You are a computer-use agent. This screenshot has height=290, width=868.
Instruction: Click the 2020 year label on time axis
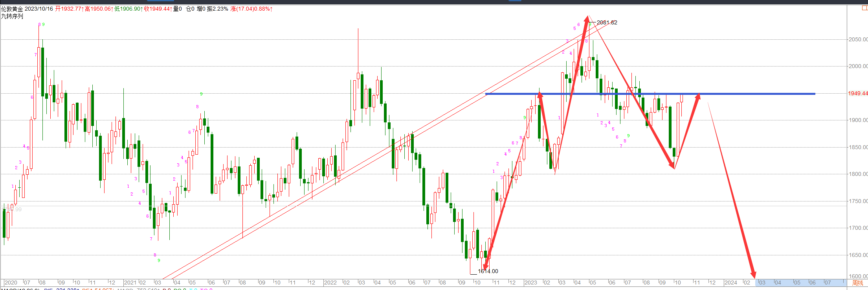pyautogui.click(x=11, y=283)
